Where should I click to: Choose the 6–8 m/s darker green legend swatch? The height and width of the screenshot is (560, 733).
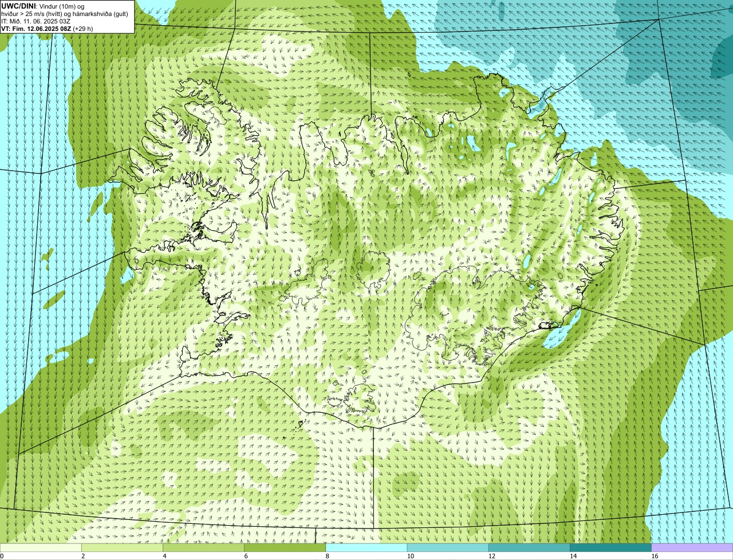click(x=285, y=548)
